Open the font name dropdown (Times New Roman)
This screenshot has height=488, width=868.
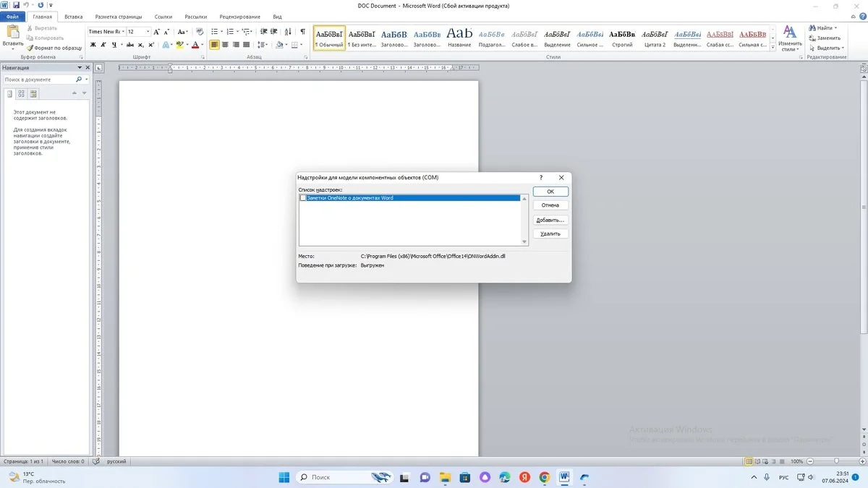coord(105,32)
